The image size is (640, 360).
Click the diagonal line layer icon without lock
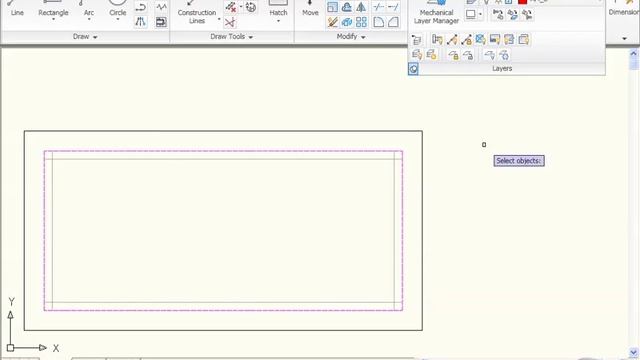pyautogui.click(x=452, y=40)
